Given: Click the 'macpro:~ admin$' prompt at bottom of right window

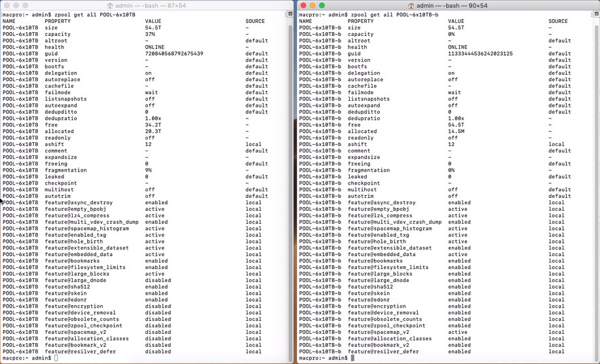Looking at the screenshot, I should (324, 358).
